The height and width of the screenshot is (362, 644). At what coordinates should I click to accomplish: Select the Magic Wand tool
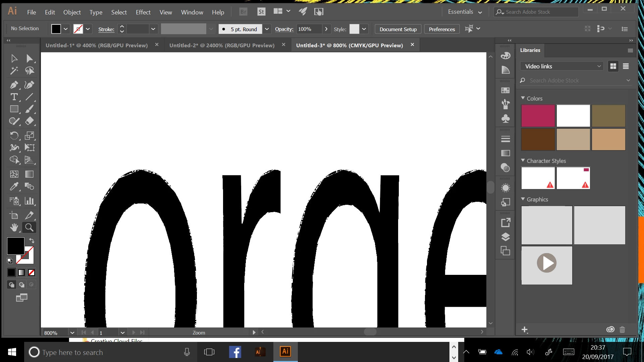(14, 70)
